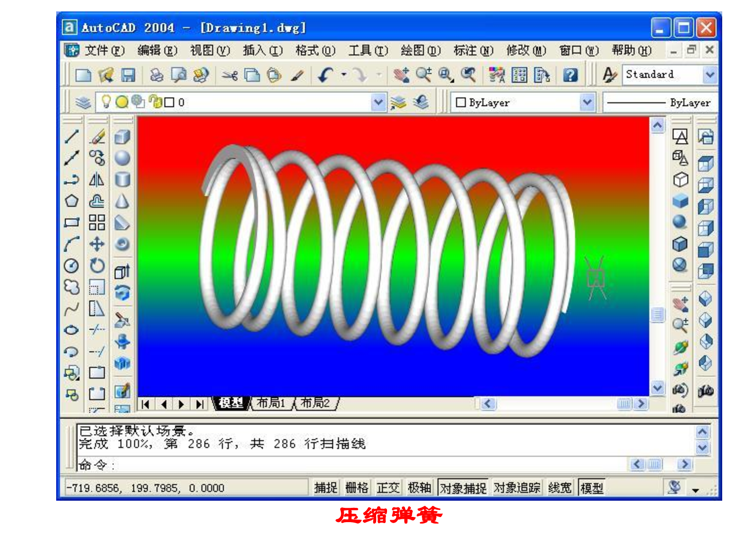Switch to the 布局1 tab

tap(271, 403)
